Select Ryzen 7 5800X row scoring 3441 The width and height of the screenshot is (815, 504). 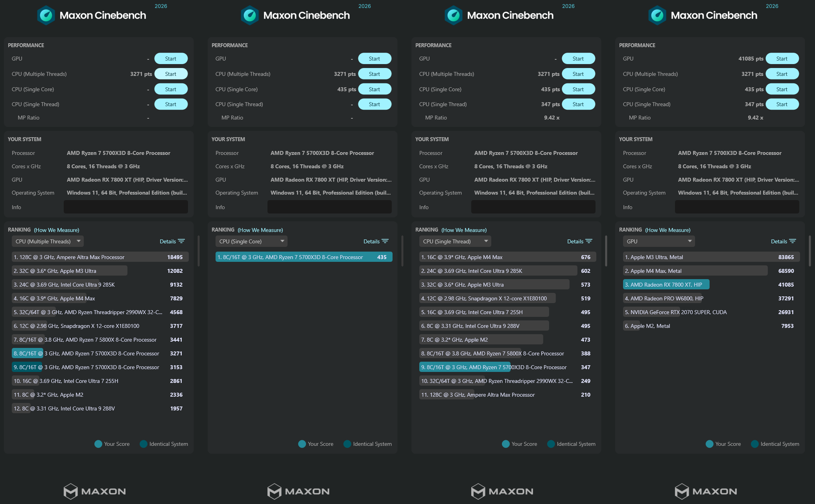(100, 340)
